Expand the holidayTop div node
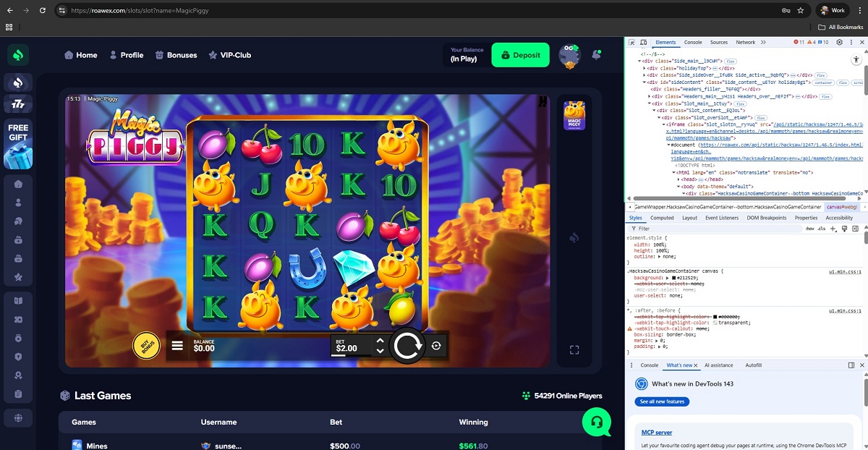This screenshot has width=868, height=450. (x=644, y=68)
